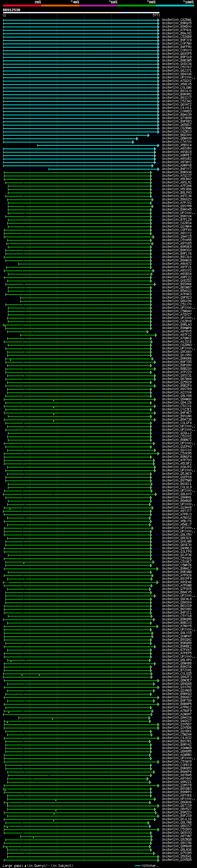Open hit UniRef100_Q9SYM9
The width and height of the screenshot is (197, 868).
pos(176,206)
